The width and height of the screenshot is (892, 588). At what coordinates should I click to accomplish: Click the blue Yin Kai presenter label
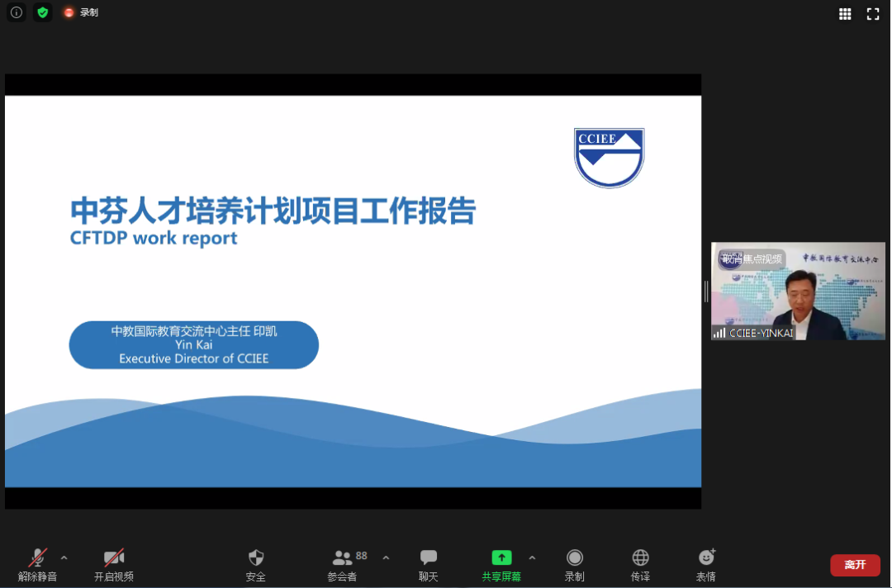pyautogui.click(x=194, y=344)
